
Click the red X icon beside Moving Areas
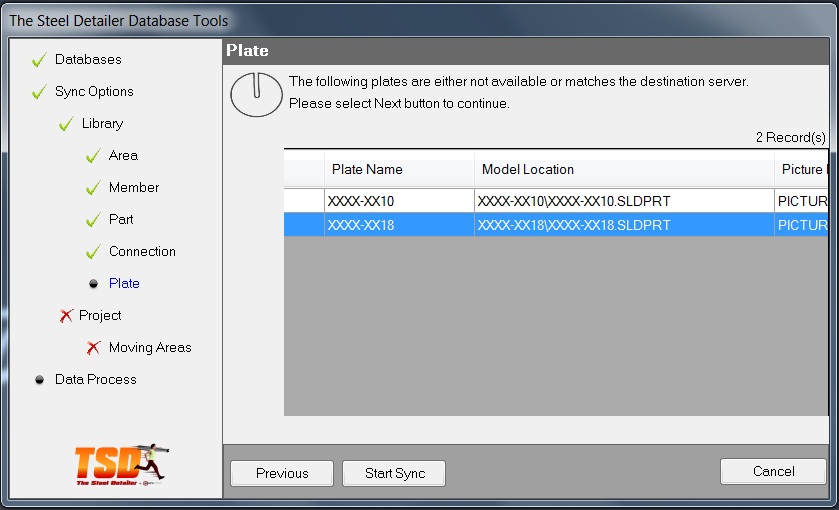(93, 348)
